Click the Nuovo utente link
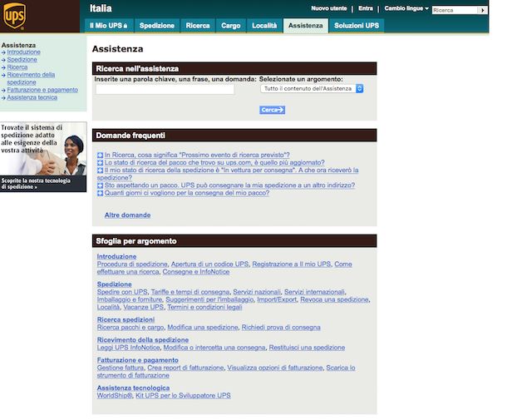507x420 pixels. click(329, 8)
